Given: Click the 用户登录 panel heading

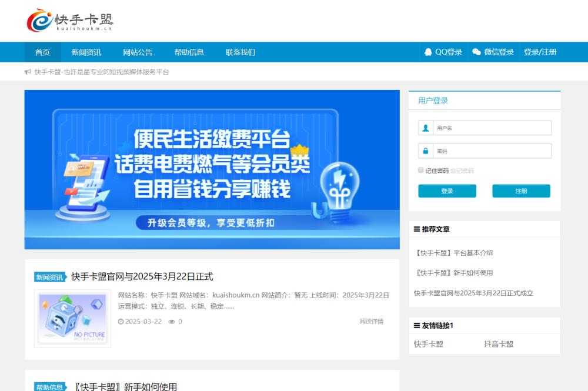Looking at the screenshot, I should [x=433, y=101].
